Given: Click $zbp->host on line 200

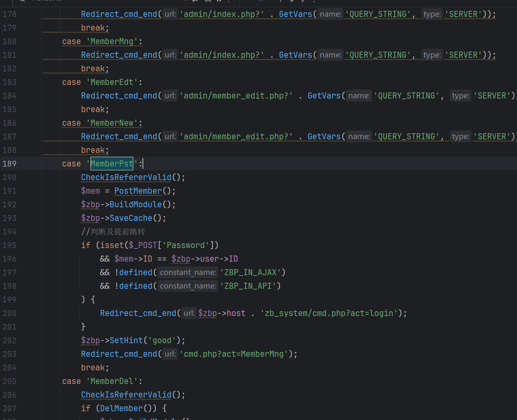Looking at the screenshot, I should (222, 313).
